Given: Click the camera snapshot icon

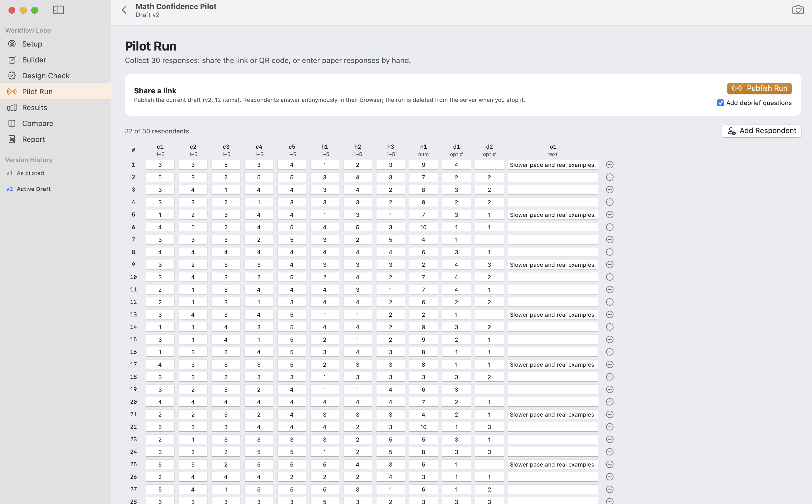Looking at the screenshot, I should (798, 10).
